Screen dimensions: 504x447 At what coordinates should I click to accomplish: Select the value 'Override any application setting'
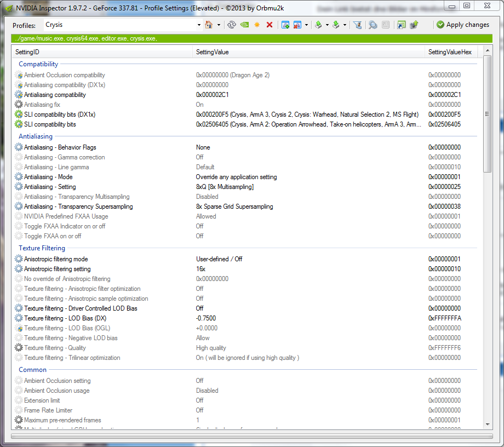[236, 177]
